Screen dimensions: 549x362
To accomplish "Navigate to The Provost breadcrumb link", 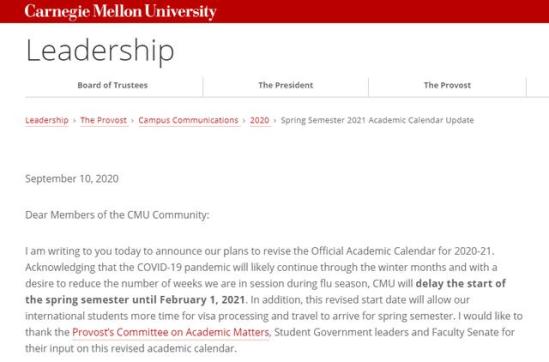I will pyautogui.click(x=104, y=120).
